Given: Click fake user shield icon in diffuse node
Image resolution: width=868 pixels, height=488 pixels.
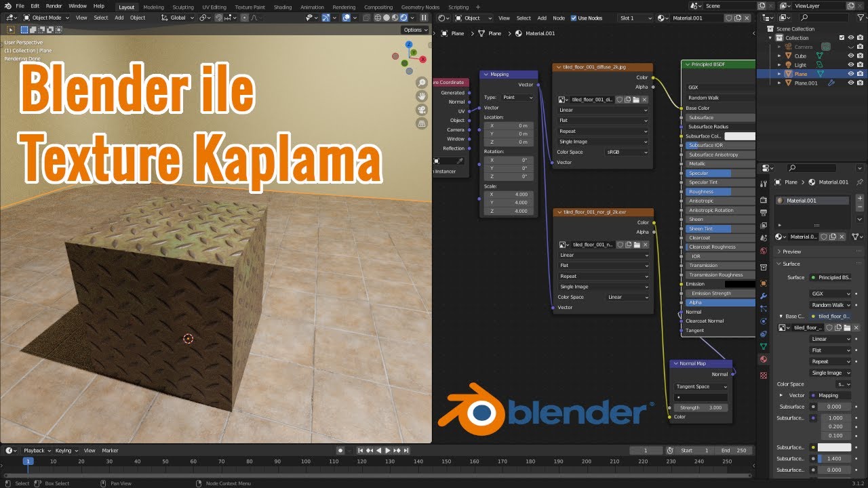Looking at the screenshot, I should tap(619, 99).
